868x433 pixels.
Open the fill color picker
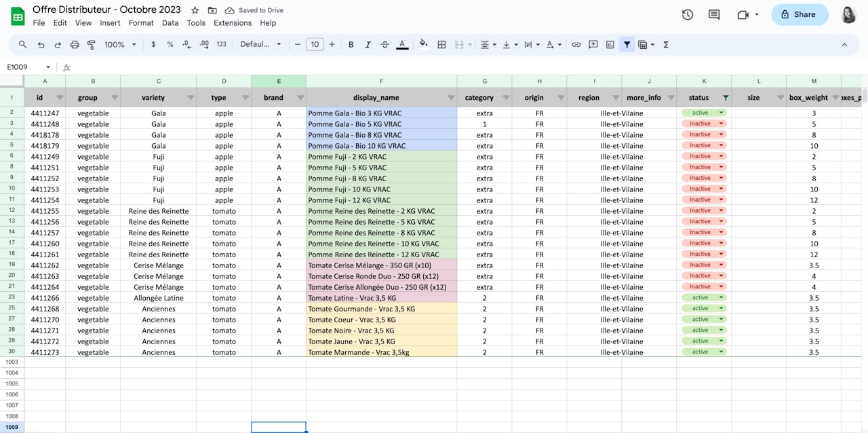click(423, 45)
